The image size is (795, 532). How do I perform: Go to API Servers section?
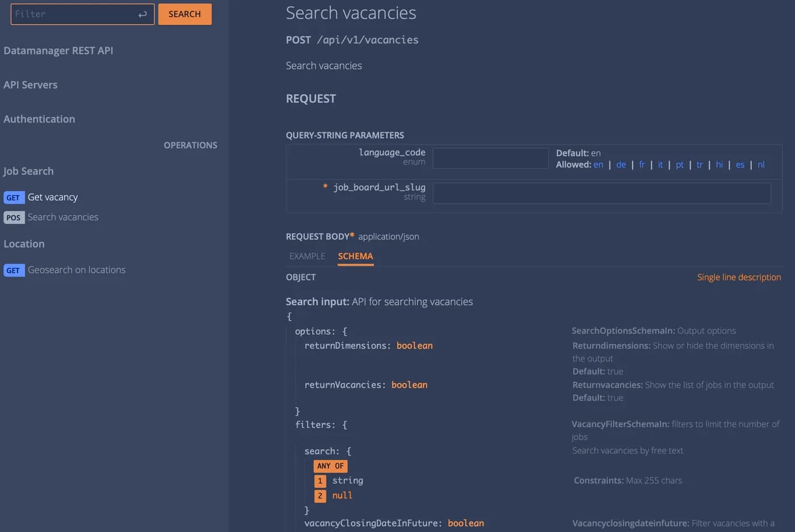pos(31,85)
